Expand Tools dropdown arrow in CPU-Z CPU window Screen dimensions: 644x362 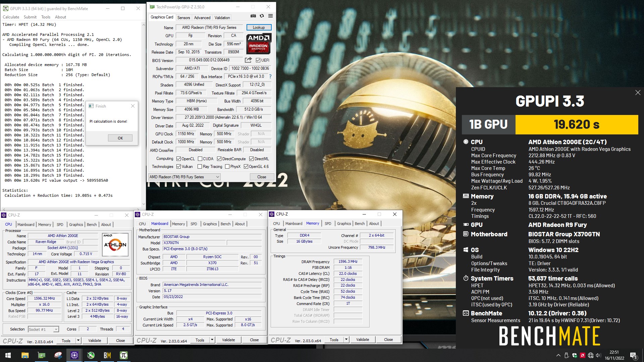pos(78,341)
